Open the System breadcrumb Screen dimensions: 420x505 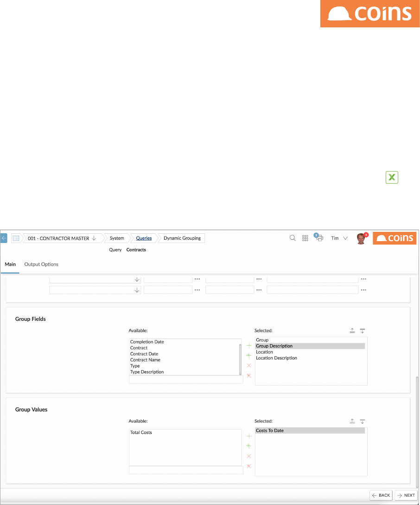[117, 238]
